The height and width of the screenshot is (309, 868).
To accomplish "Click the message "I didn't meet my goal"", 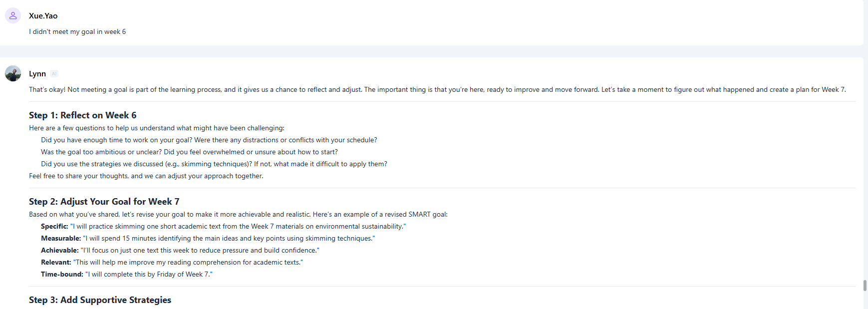I will point(77,32).
